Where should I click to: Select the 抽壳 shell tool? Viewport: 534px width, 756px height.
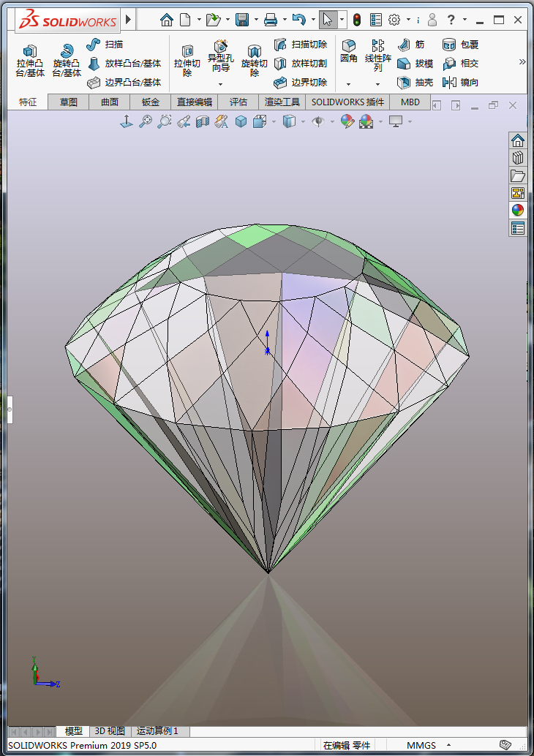click(x=415, y=83)
